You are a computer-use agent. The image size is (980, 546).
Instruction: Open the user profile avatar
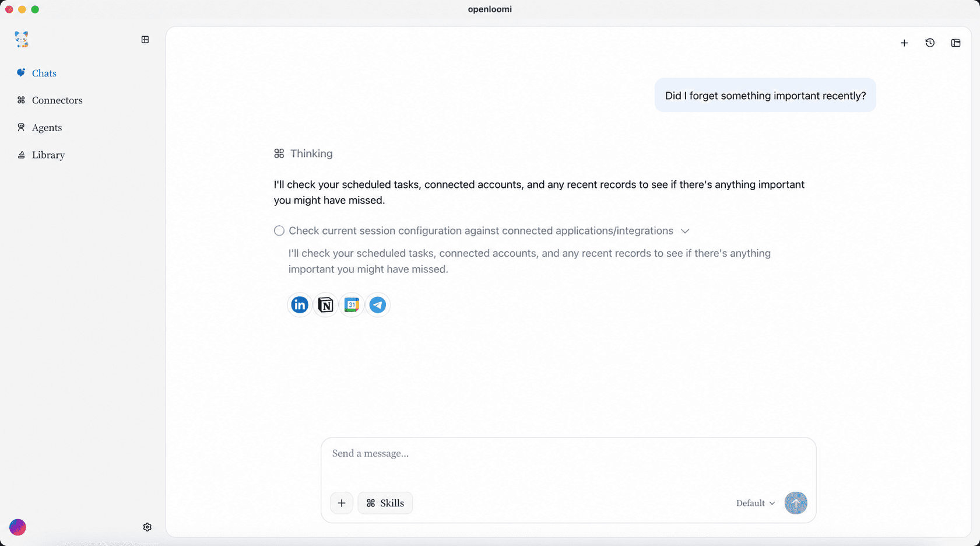tap(18, 527)
